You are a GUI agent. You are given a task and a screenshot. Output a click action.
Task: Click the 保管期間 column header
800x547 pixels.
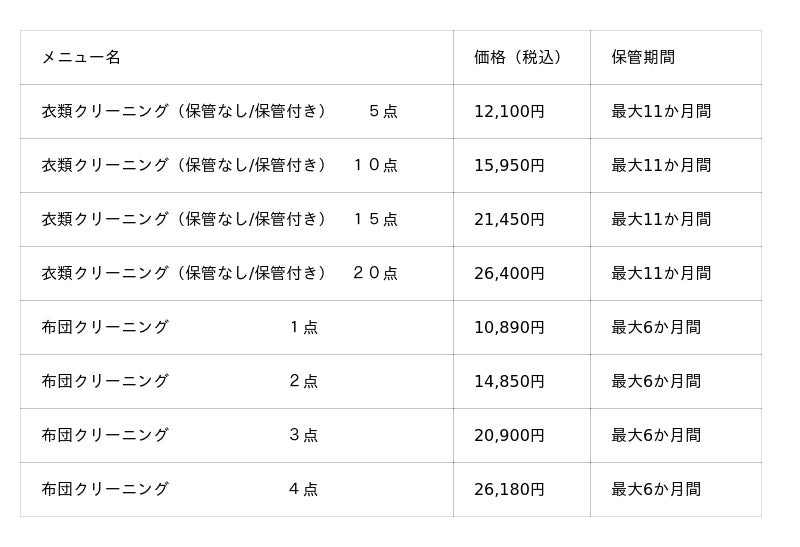(643, 58)
